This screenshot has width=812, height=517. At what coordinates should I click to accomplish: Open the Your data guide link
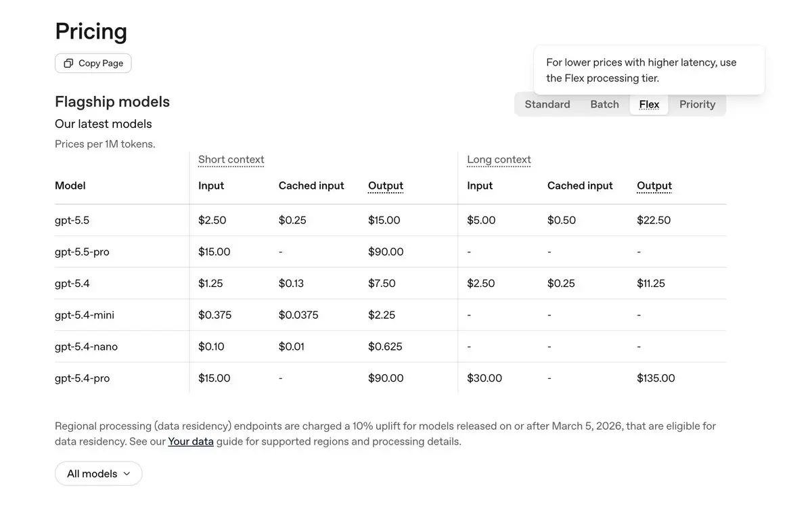pos(191,441)
